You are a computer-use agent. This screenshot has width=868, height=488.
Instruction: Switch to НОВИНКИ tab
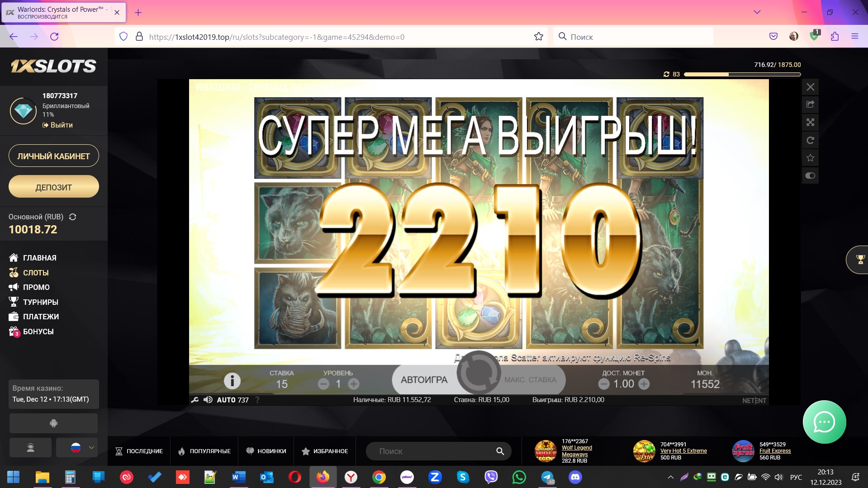click(x=266, y=451)
